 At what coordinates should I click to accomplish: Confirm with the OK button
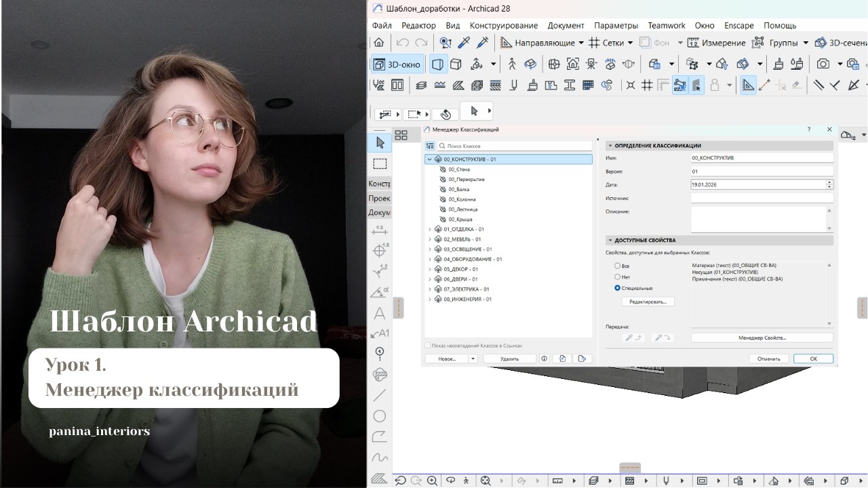[x=813, y=359]
